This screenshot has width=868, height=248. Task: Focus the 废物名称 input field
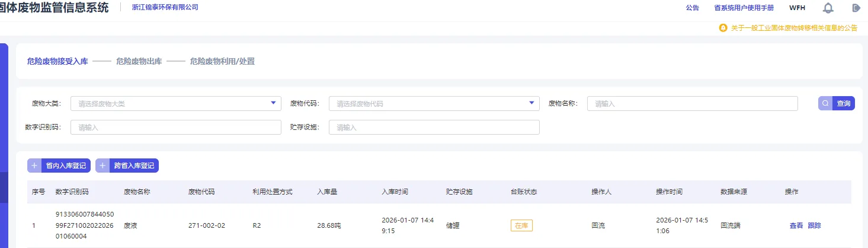(x=693, y=104)
